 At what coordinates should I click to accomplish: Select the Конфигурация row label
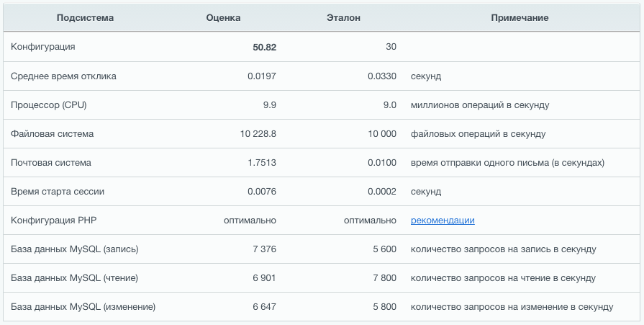click(x=43, y=47)
